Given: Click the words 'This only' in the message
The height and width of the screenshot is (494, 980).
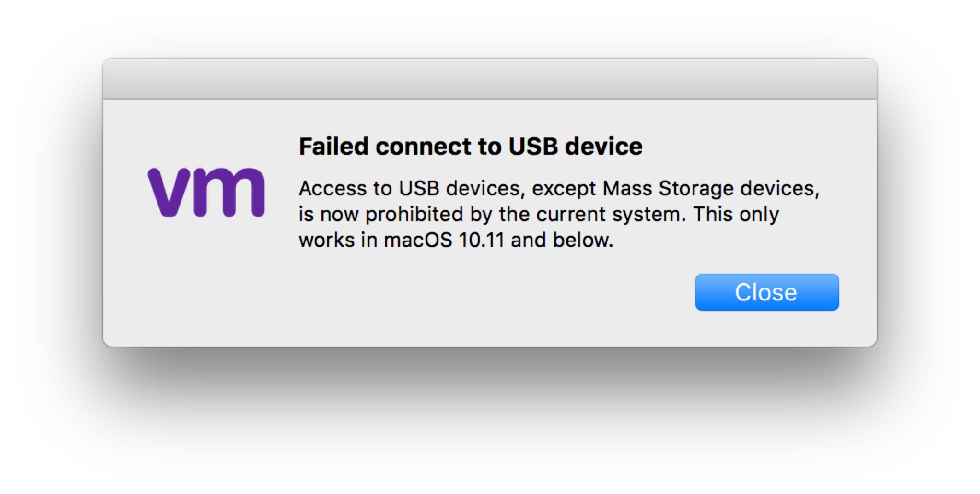Looking at the screenshot, I should pos(735,214).
